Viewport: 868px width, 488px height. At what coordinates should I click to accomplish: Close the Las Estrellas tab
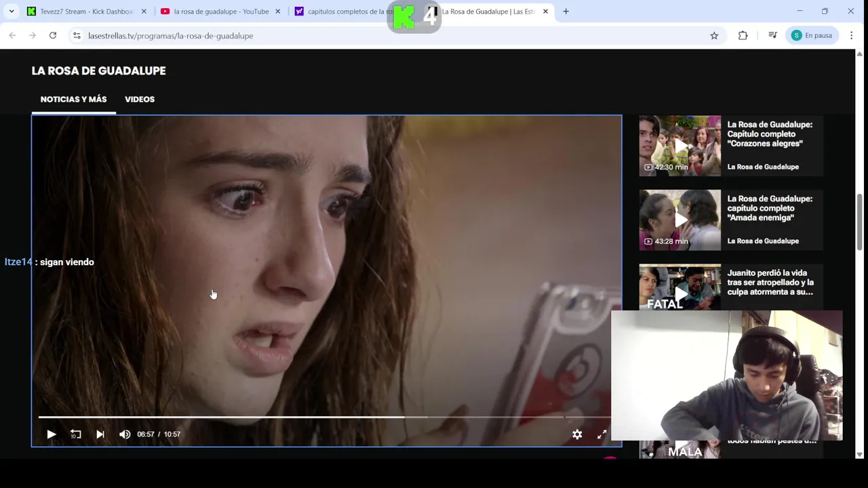(x=545, y=12)
